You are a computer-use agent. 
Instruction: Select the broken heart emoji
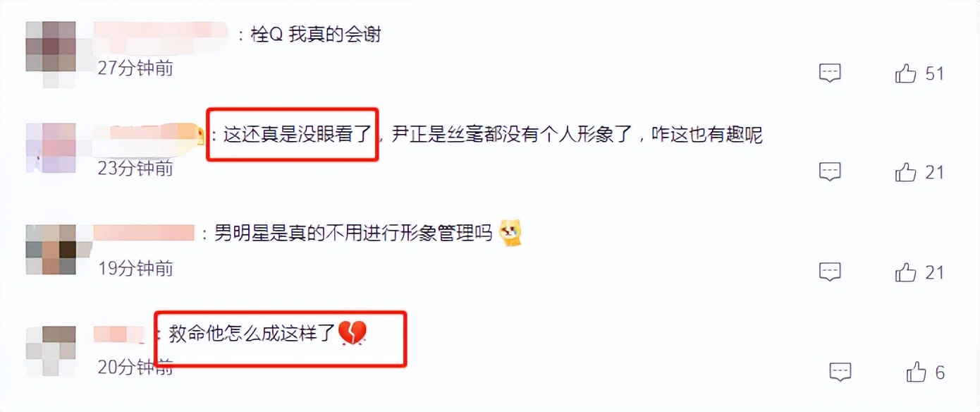[353, 333]
